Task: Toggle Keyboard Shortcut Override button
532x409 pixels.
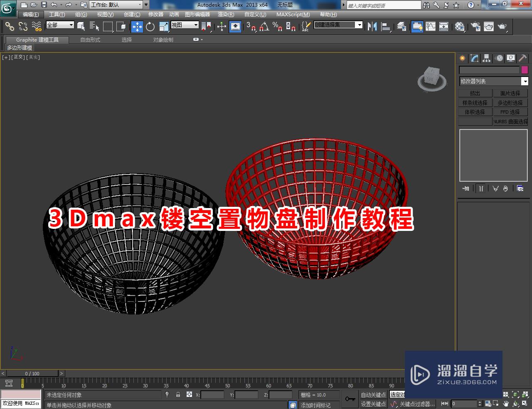Action: pyautogui.click(x=235, y=27)
